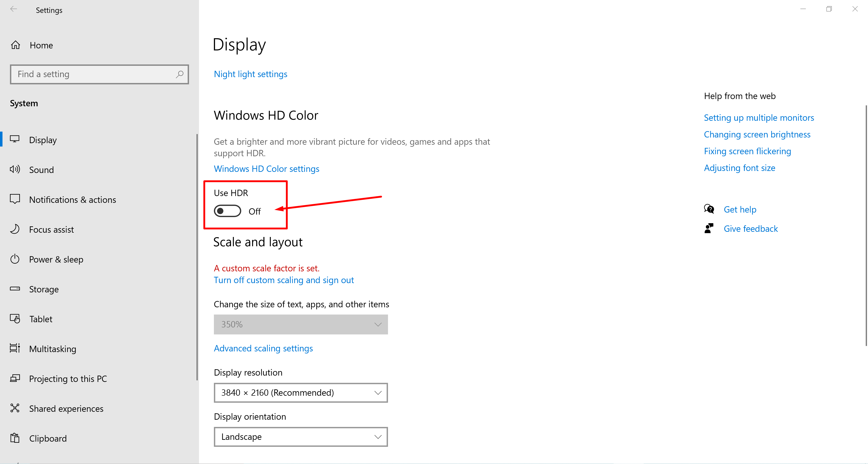The image size is (868, 464).
Task: Close the Settings window
Action: coord(855,9)
